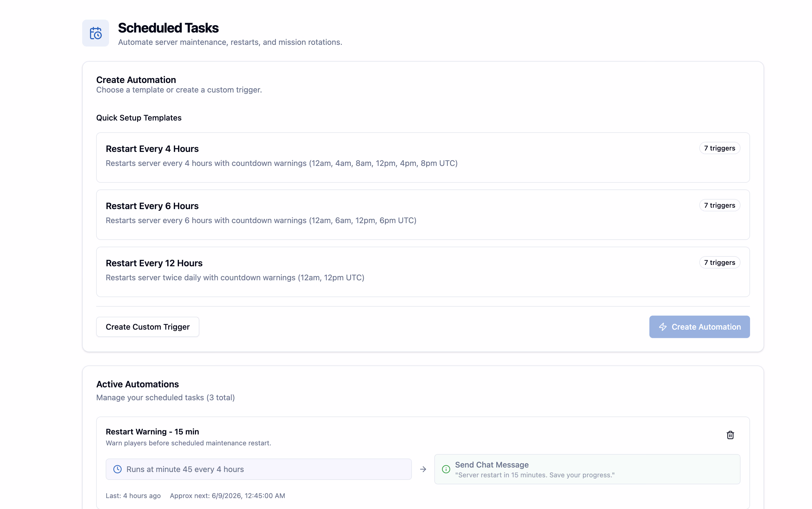Click the Create Automation button
Screen dimensions: 812x509
point(699,327)
